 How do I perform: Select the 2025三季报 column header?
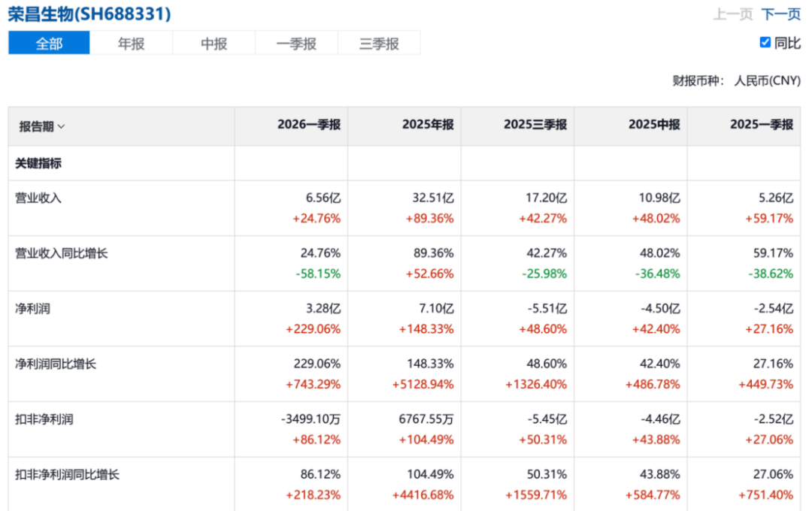[535, 125]
